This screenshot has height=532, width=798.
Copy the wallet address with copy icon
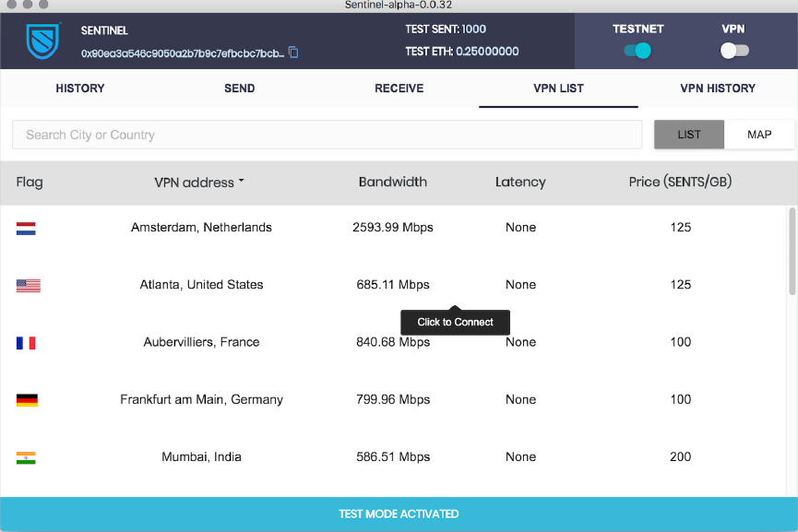[x=293, y=53]
